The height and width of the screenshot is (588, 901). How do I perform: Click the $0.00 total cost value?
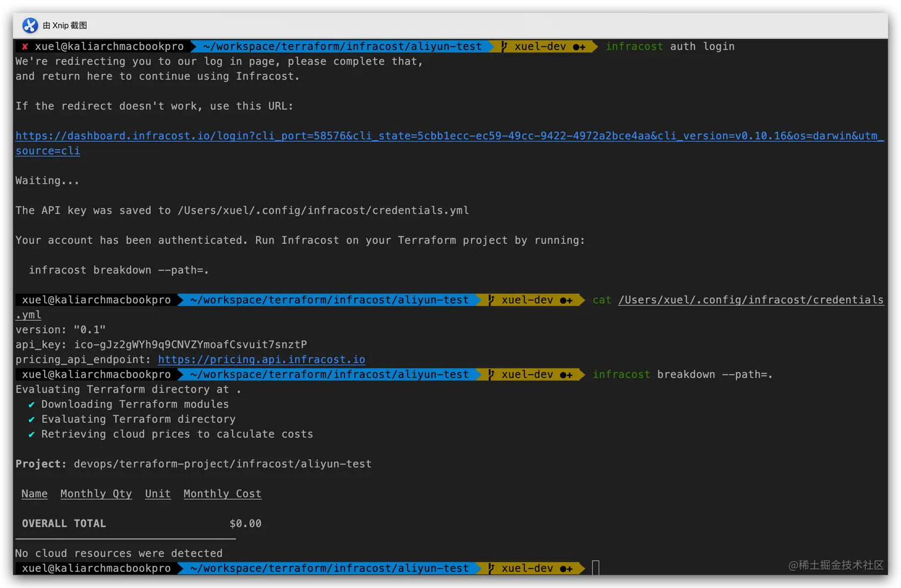click(x=246, y=524)
